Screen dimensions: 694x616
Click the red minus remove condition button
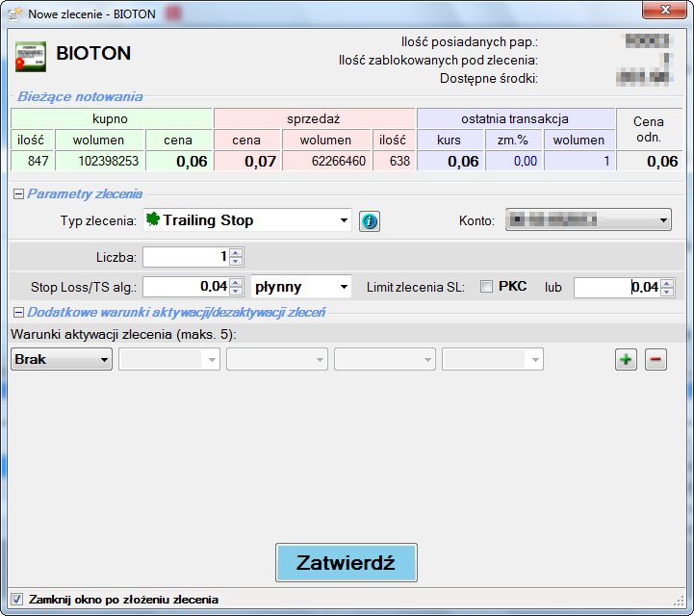[655, 359]
